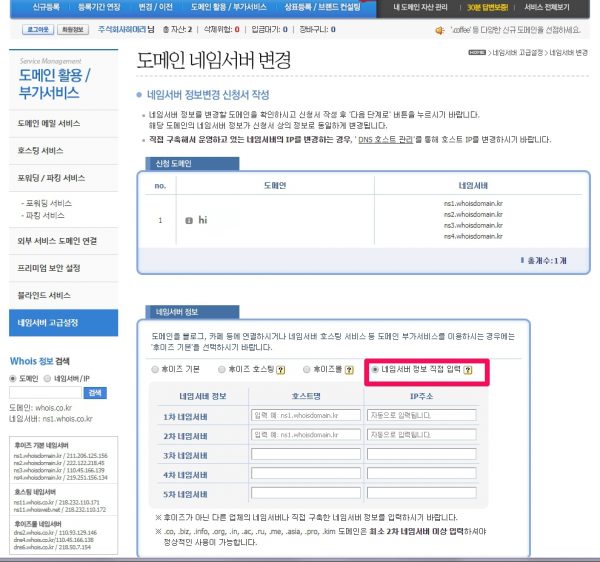Click 1차 네임서버 host name field

[306, 415]
